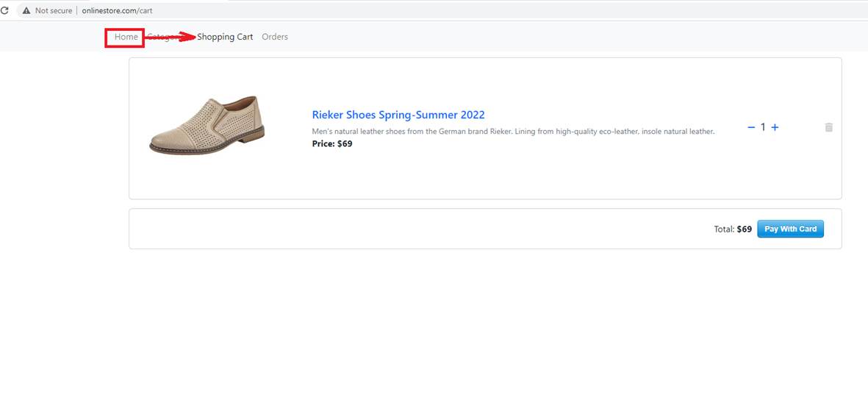Viewport: 868px width, 403px height.
Task: Reload the page with the browser refresh icon
Action: pyautogui.click(x=4, y=11)
